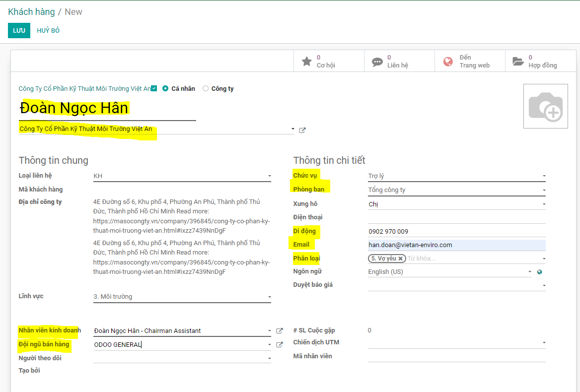Remove the '5. Vợ yêu' tag
Viewport: 580px width, 392px height.
click(400, 259)
